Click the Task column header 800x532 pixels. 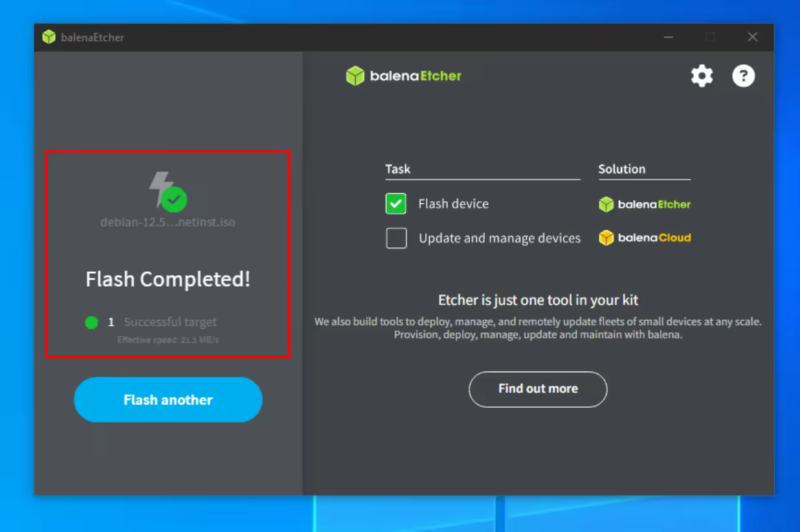point(398,169)
